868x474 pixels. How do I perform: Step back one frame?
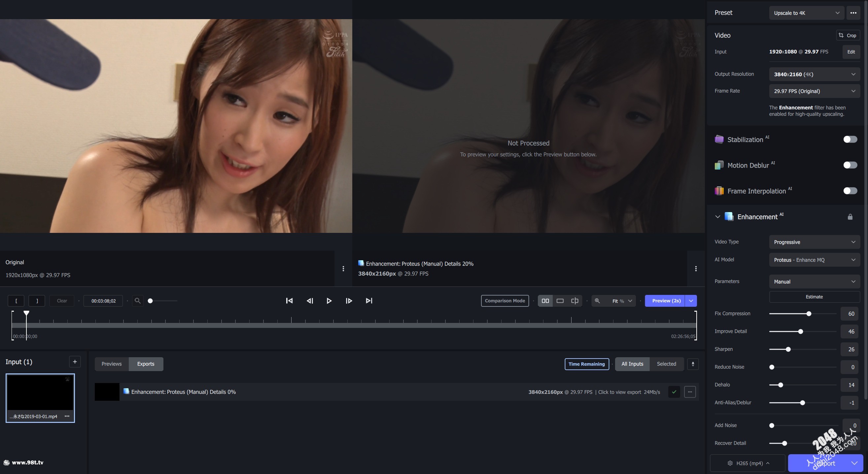pyautogui.click(x=310, y=300)
